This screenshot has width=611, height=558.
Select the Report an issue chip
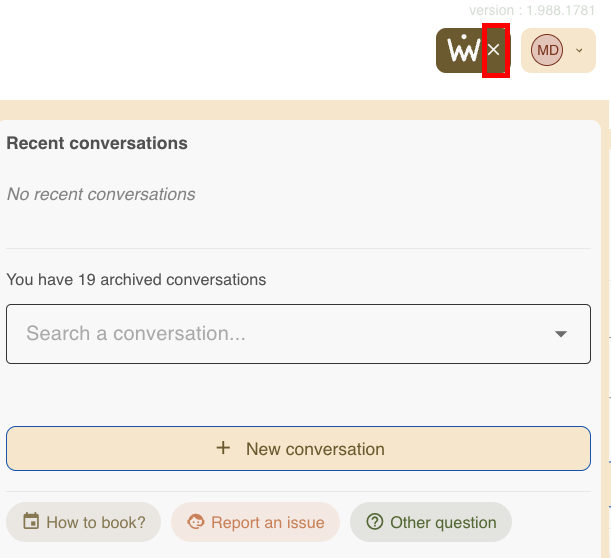pos(255,522)
